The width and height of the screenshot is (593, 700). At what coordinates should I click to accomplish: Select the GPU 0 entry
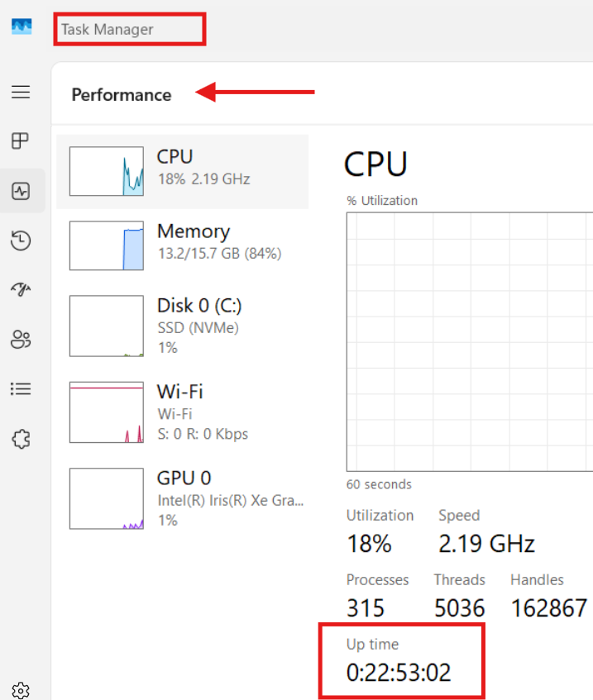point(184,478)
